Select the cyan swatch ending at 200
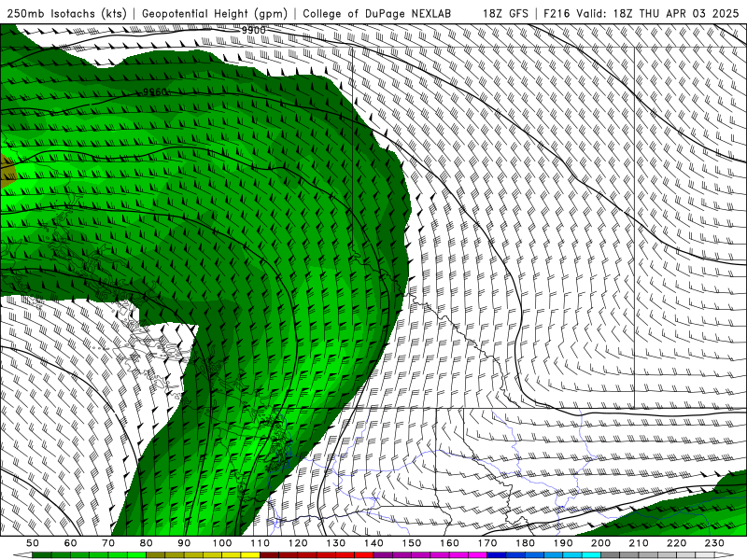Screen dimensions: 747x560 point(591,555)
